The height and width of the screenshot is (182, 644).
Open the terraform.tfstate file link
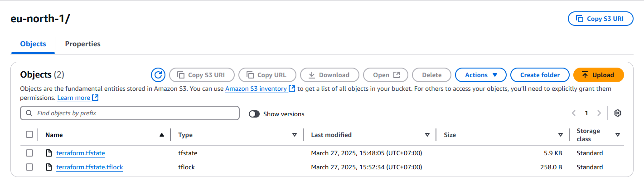pos(81,153)
